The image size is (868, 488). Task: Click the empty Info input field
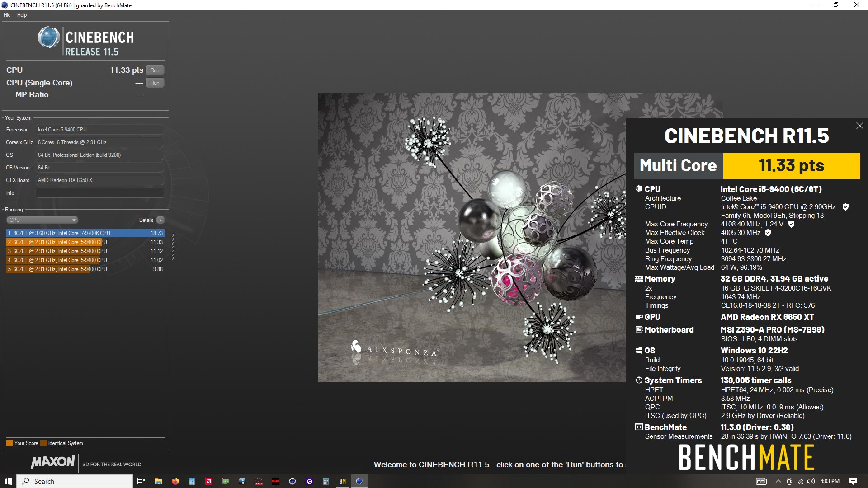pos(100,193)
